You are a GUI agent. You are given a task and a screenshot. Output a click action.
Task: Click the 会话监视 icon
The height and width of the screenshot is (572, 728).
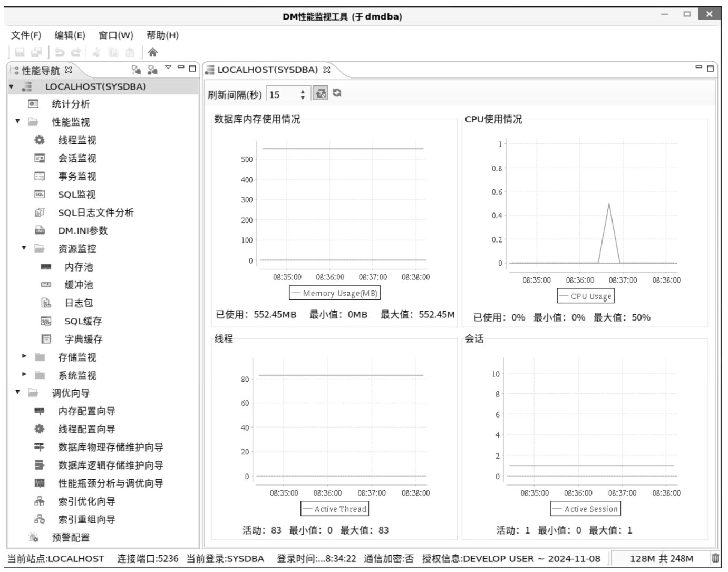(40, 158)
